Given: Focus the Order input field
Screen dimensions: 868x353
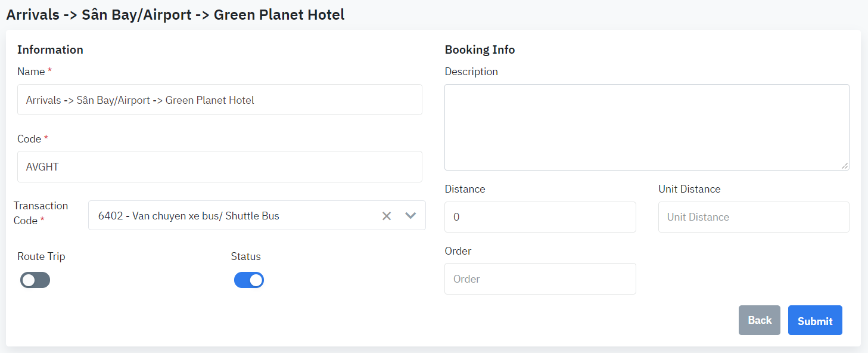Looking at the screenshot, I should (540, 279).
